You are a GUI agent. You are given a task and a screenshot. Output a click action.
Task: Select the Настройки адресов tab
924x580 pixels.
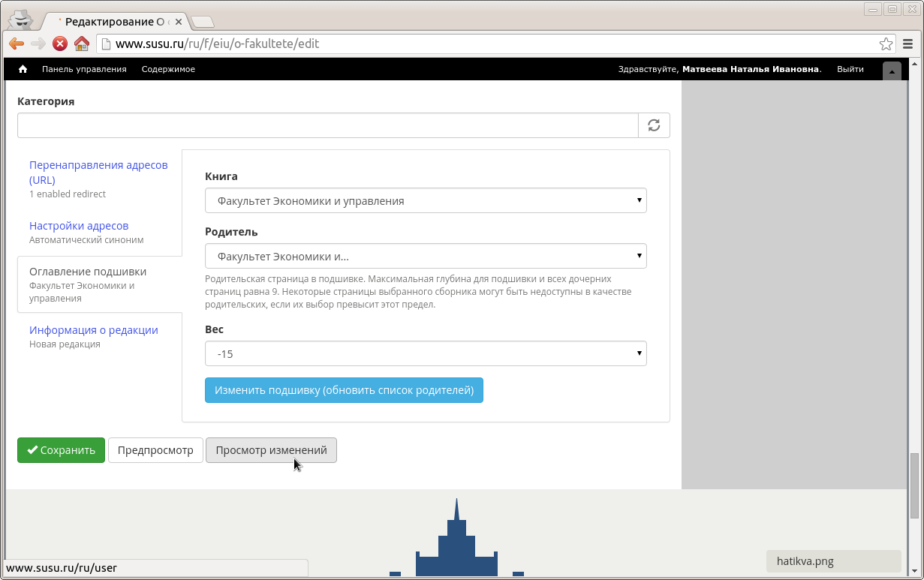(79, 226)
